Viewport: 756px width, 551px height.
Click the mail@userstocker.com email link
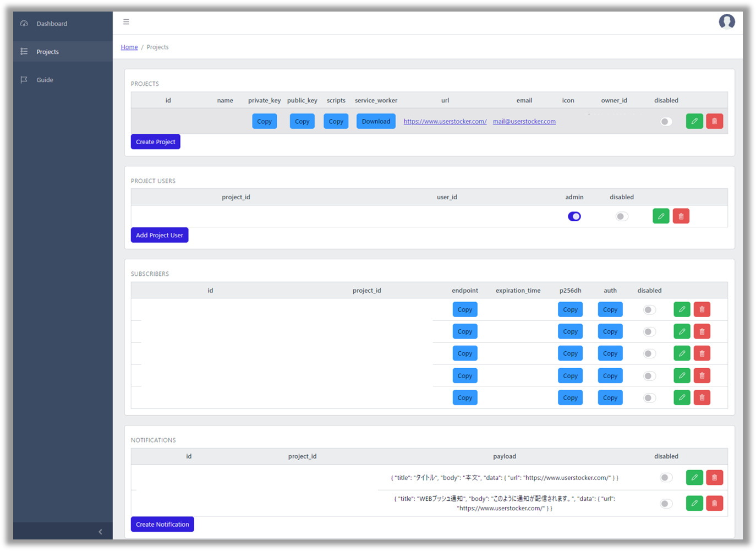(x=524, y=122)
